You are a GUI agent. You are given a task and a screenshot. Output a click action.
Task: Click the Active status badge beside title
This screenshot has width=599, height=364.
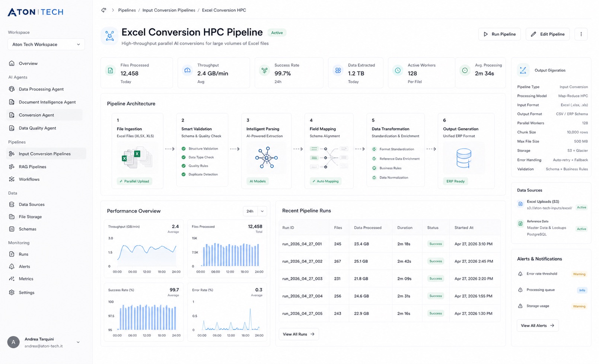[277, 33]
